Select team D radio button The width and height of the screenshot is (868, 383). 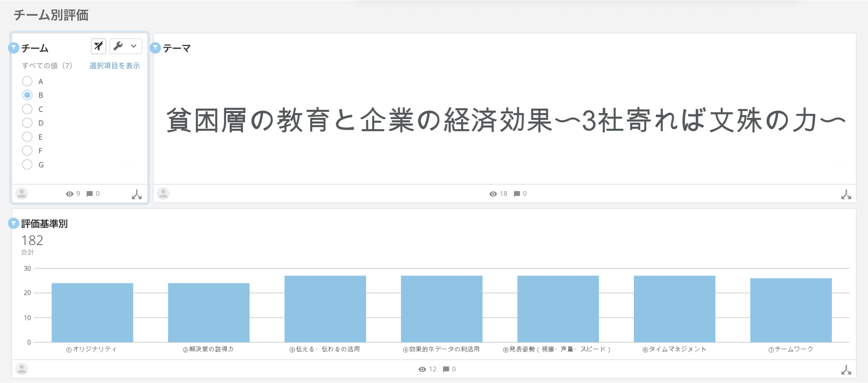coord(28,123)
